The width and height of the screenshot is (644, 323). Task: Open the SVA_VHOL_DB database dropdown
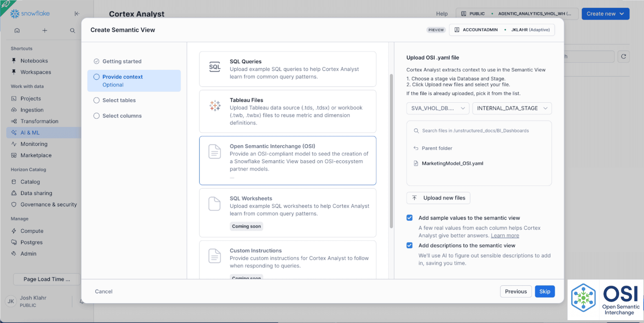(437, 108)
